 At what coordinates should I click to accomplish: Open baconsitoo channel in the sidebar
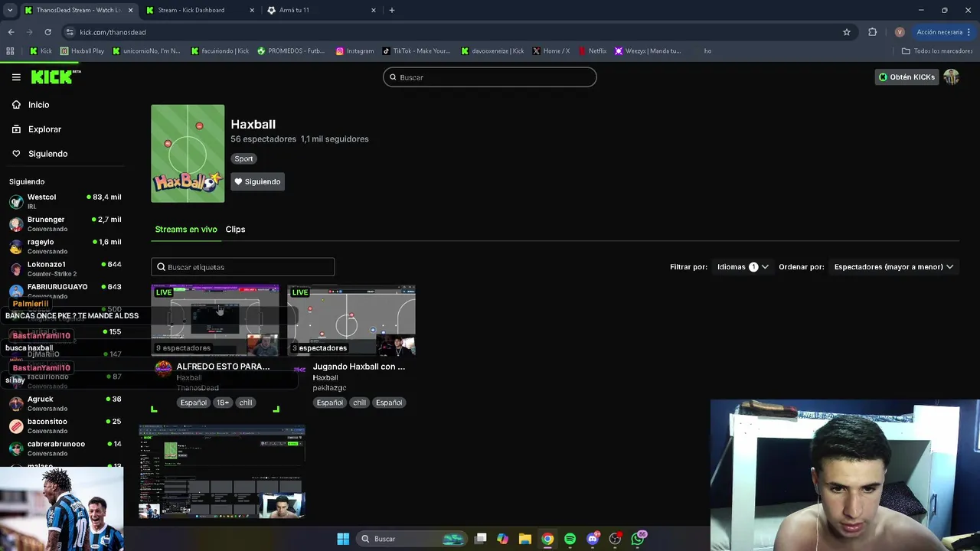point(65,425)
